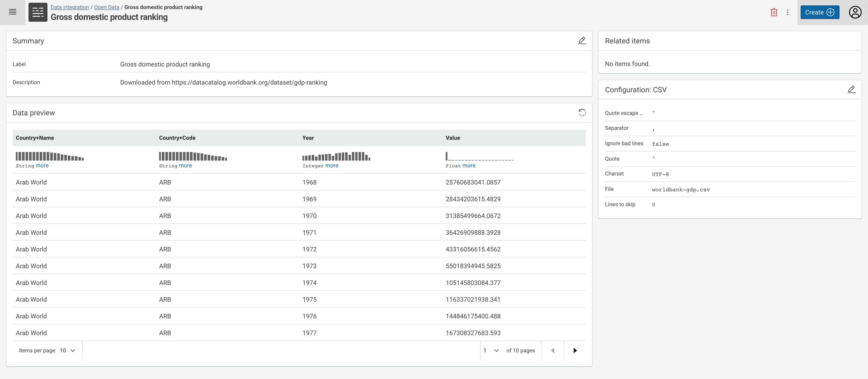The image size is (868, 379).
Task: Open the hamburger navigation menu
Action: [12, 12]
